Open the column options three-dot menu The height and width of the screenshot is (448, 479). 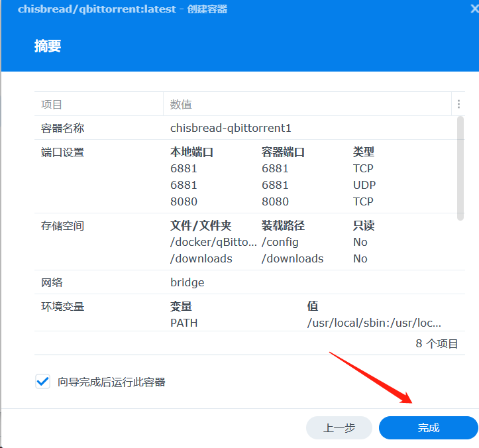coord(458,104)
